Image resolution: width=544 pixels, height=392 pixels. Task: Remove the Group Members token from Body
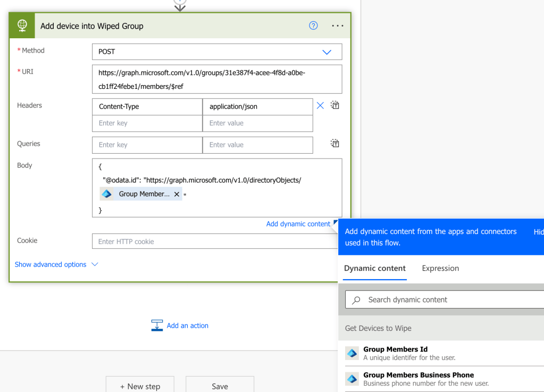click(177, 194)
